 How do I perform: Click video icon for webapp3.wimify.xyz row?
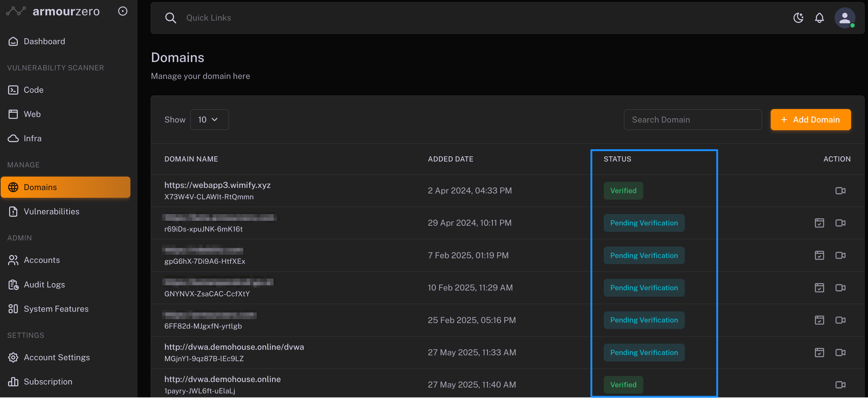pyautogui.click(x=840, y=191)
